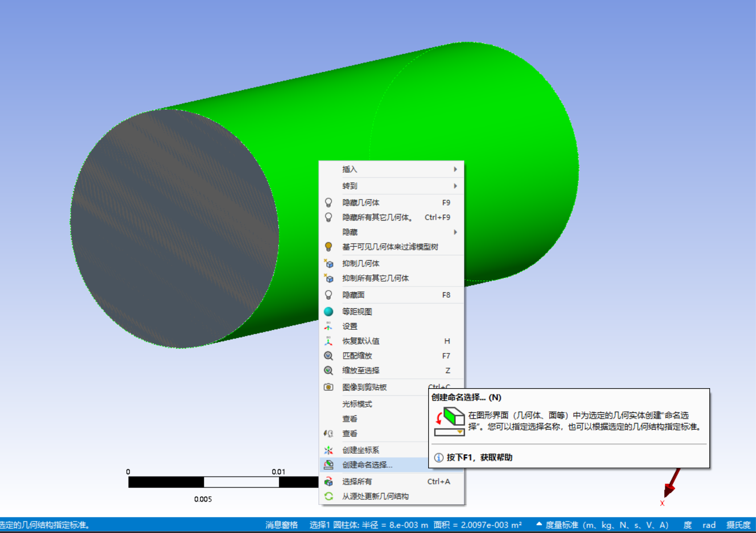The height and width of the screenshot is (533, 756).
Task: Expand the 转到 submenu arrow
Action: [x=455, y=186]
